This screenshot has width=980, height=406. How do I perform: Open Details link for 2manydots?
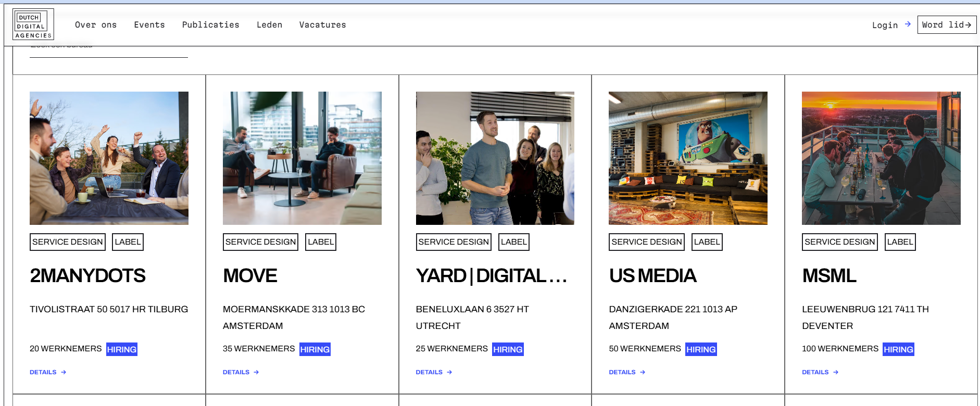coord(48,372)
